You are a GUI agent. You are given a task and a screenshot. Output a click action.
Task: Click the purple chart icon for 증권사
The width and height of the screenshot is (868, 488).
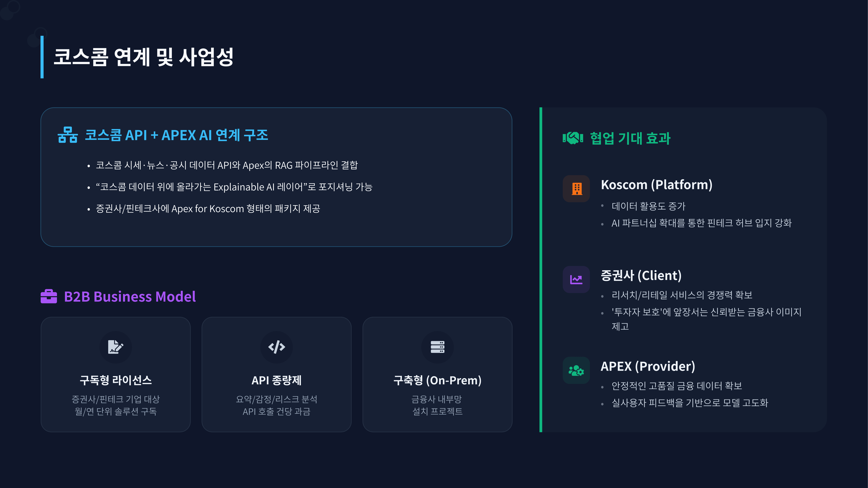[576, 279]
